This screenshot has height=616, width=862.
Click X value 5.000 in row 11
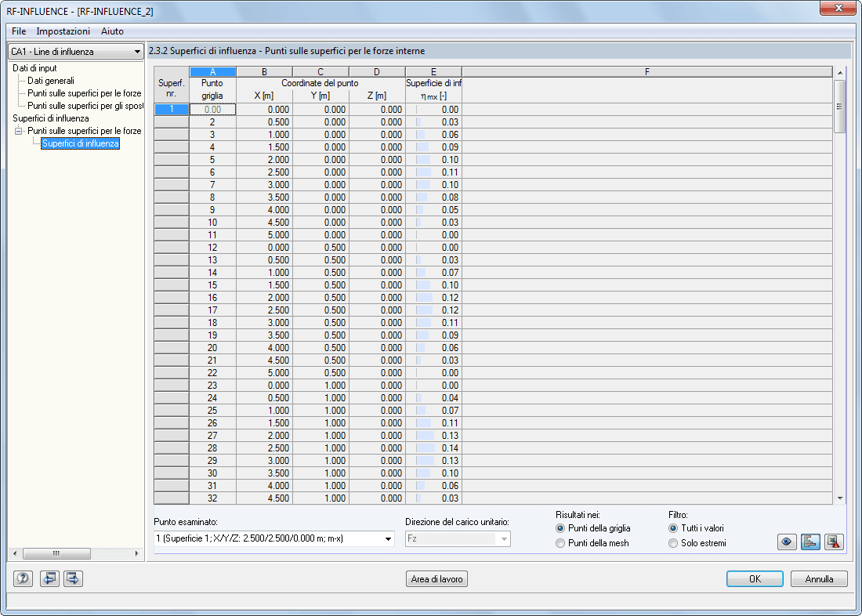coord(264,235)
